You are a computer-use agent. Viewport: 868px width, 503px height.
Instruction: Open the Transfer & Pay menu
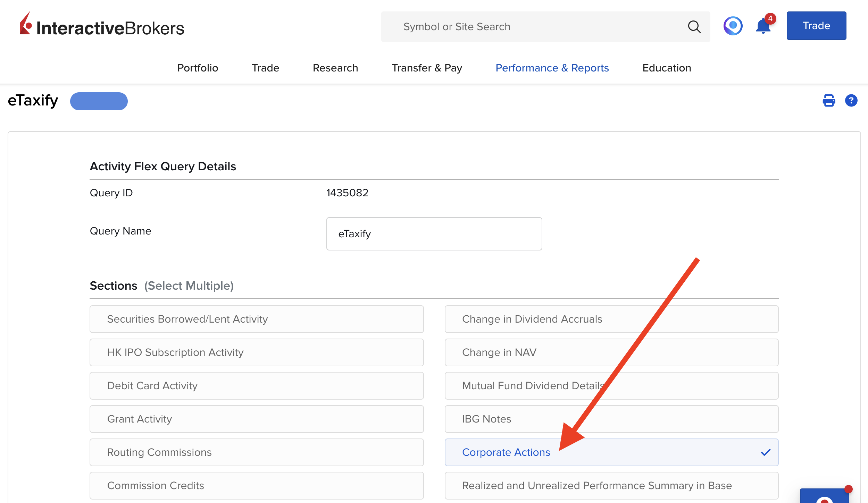point(427,68)
